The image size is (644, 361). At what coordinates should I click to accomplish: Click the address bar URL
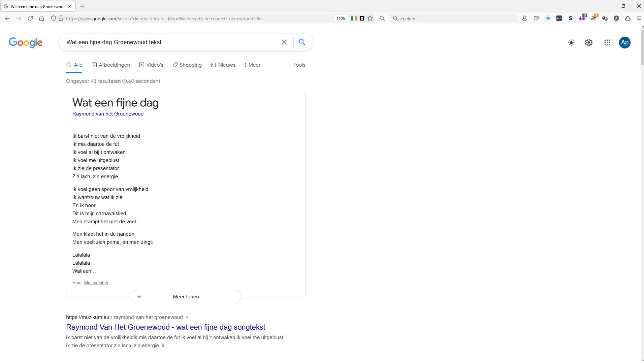pos(165,19)
